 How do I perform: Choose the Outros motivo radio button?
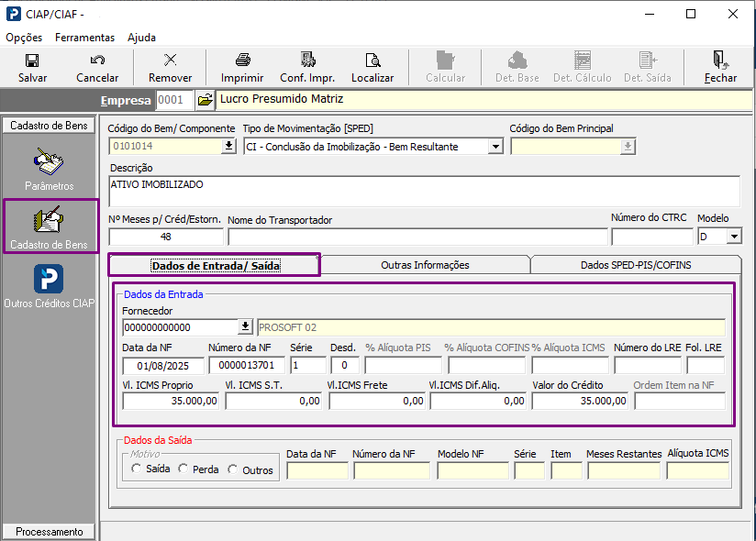(233, 469)
